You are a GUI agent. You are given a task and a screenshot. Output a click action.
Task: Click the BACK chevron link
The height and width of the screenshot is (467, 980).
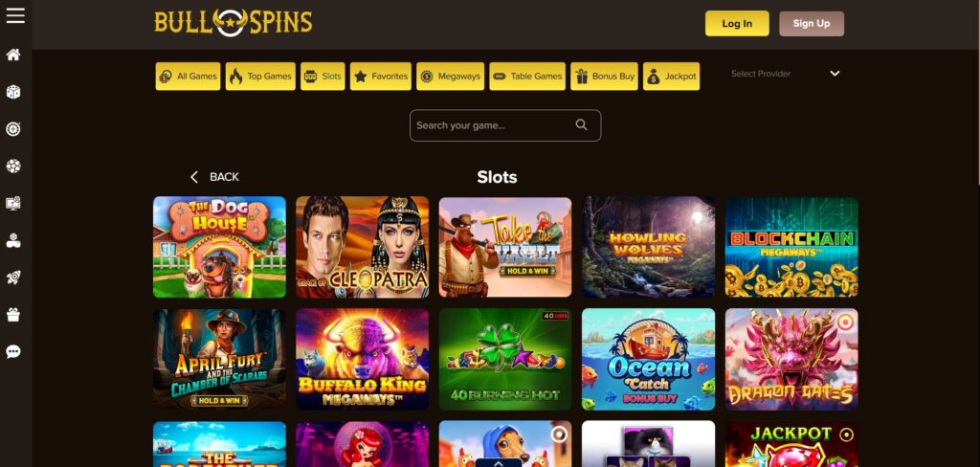(214, 177)
